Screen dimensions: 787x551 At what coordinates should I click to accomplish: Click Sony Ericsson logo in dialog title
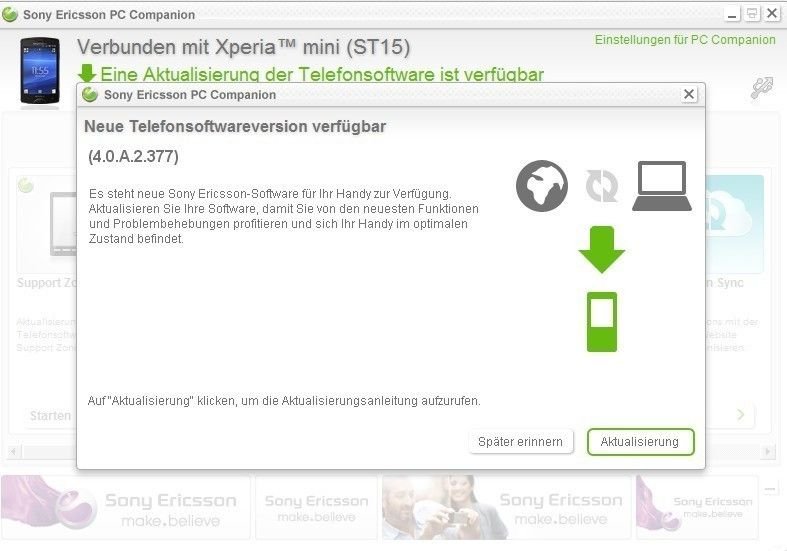coord(90,94)
